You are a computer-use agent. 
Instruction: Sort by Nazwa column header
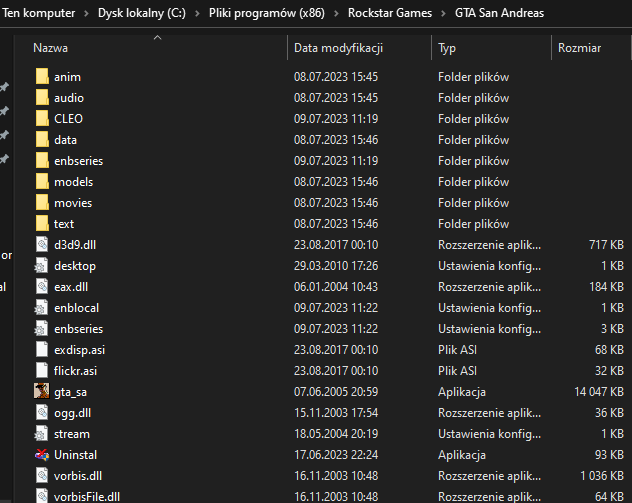50,48
